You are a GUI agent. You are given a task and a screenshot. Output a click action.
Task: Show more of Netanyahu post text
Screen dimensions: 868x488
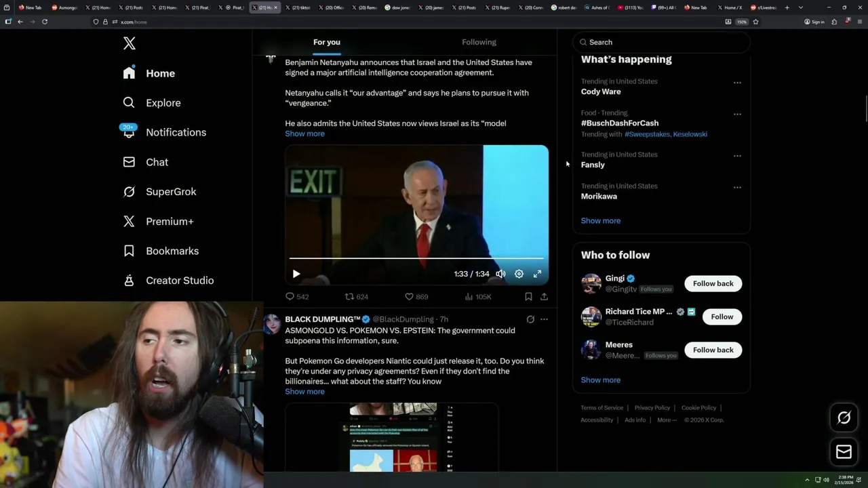(x=304, y=134)
